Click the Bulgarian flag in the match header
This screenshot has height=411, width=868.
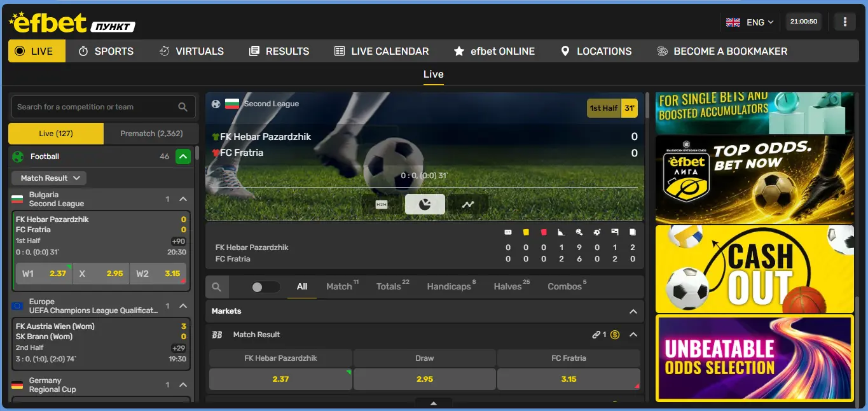[x=232, y=104]
